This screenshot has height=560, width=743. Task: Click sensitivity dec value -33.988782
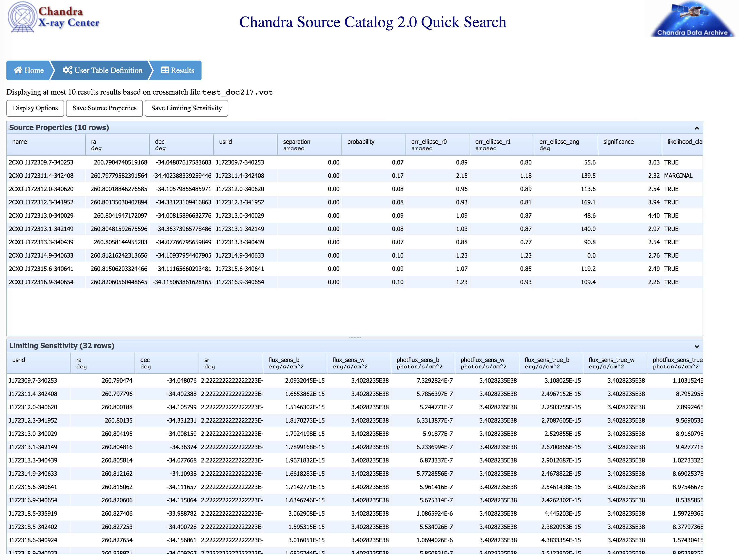click(x=182, y=514)
